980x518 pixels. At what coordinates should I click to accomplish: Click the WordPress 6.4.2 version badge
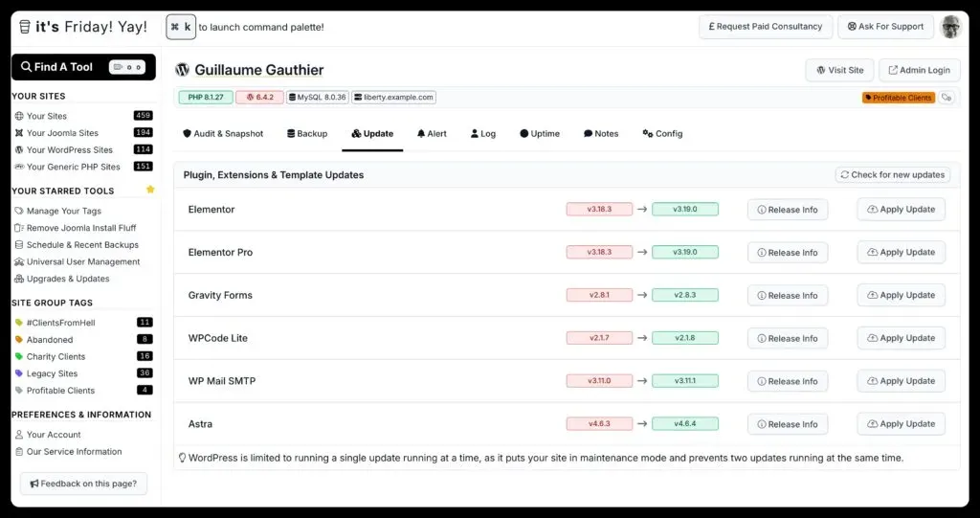[x=259, y=98]
